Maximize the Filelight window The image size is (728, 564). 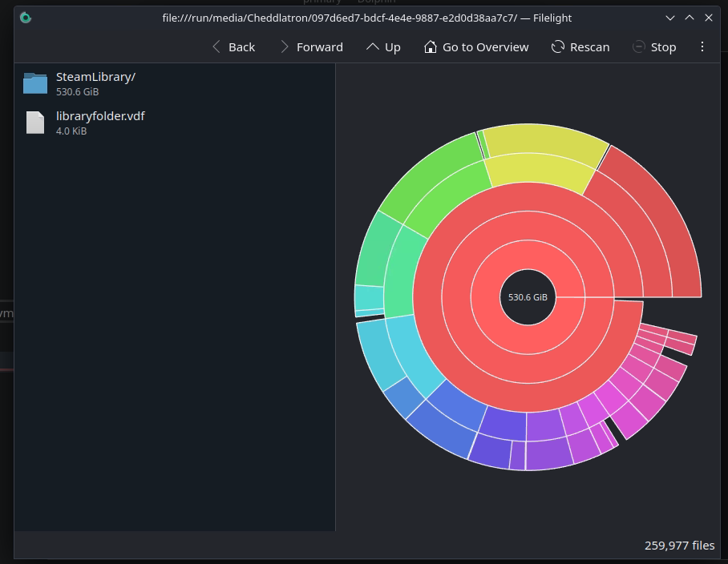point(690,18)
